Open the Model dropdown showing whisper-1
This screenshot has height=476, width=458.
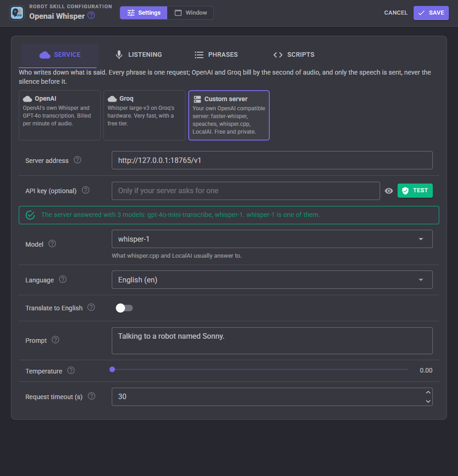(272, 239)
